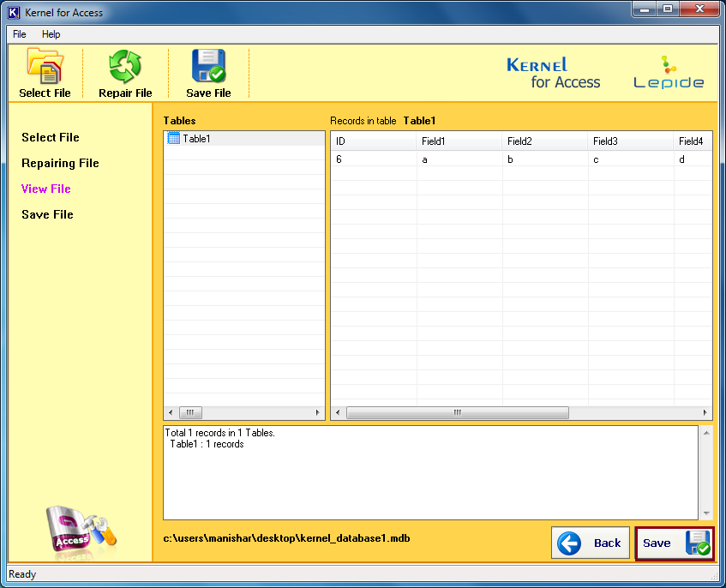Click left arrow of records grid scrollbar

click(338, 412)
